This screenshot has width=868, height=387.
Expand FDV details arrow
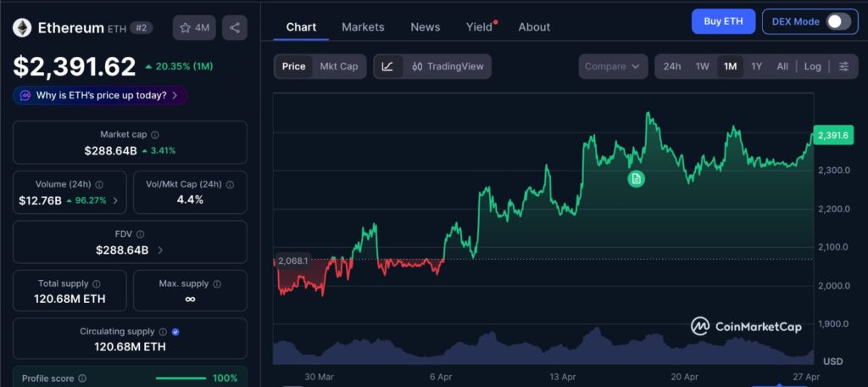coord(160,250)
